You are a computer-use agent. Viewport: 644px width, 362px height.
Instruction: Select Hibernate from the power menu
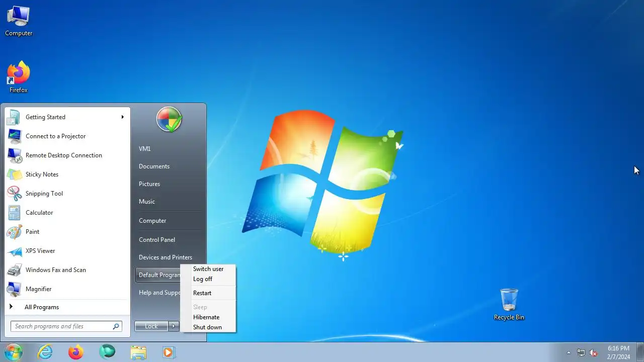[208, 317]
